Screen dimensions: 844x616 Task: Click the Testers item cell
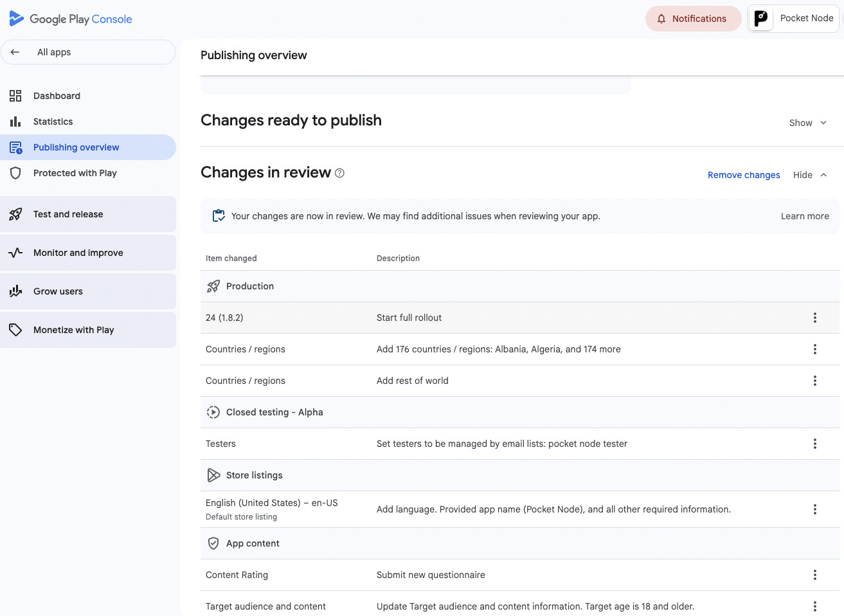[220, 444]
